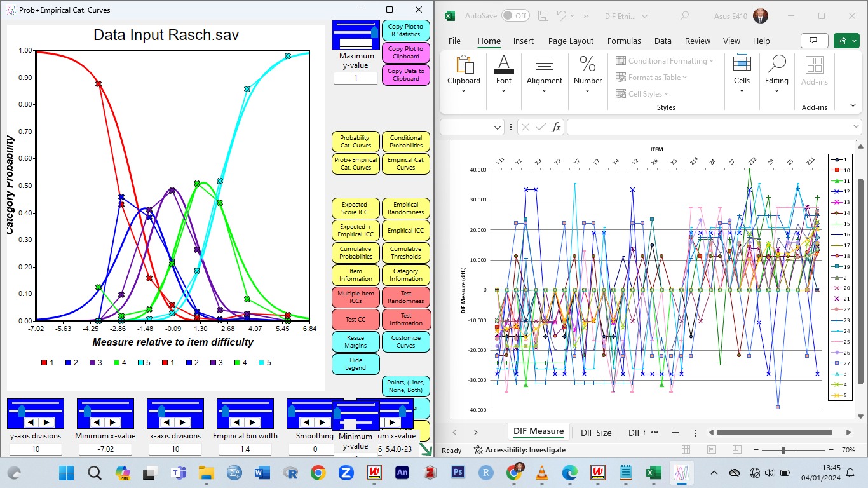Click the Excel zoom slider handle
This screenshot has width=868, height=488.
783,450
